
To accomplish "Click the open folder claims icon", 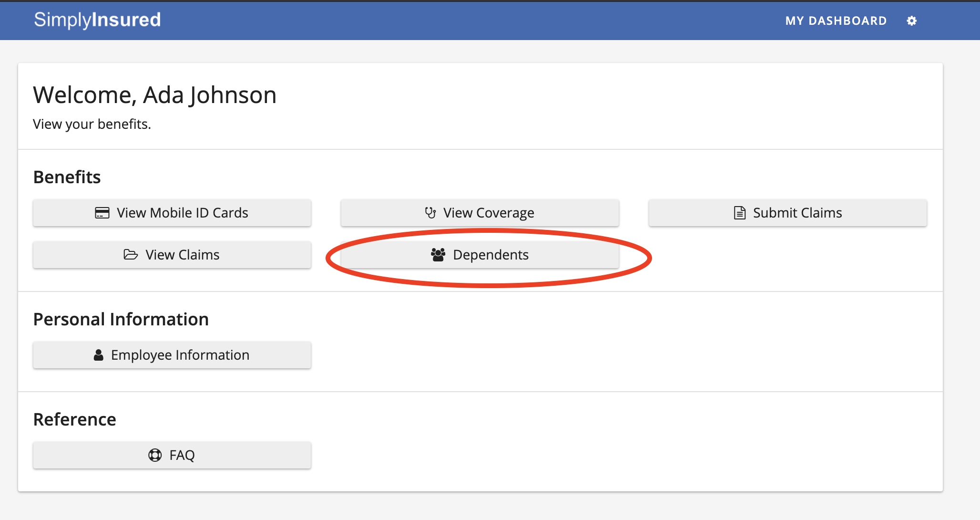I will tap(131, 255).
